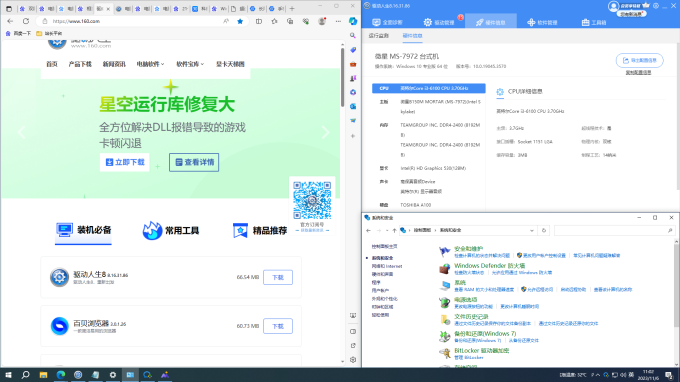Open File Explorer from the taskbar

pyautogui.click(x=43, y=375)
